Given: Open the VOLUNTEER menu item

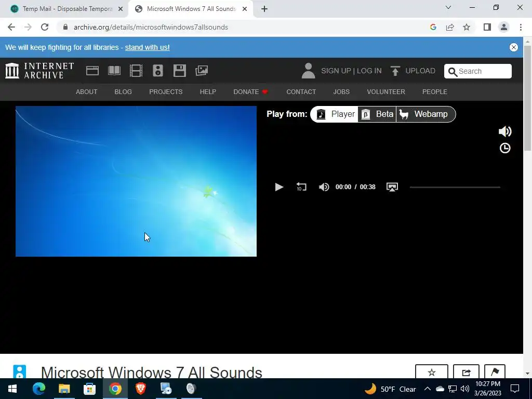Looking at the screenshot, I should 386,91.
